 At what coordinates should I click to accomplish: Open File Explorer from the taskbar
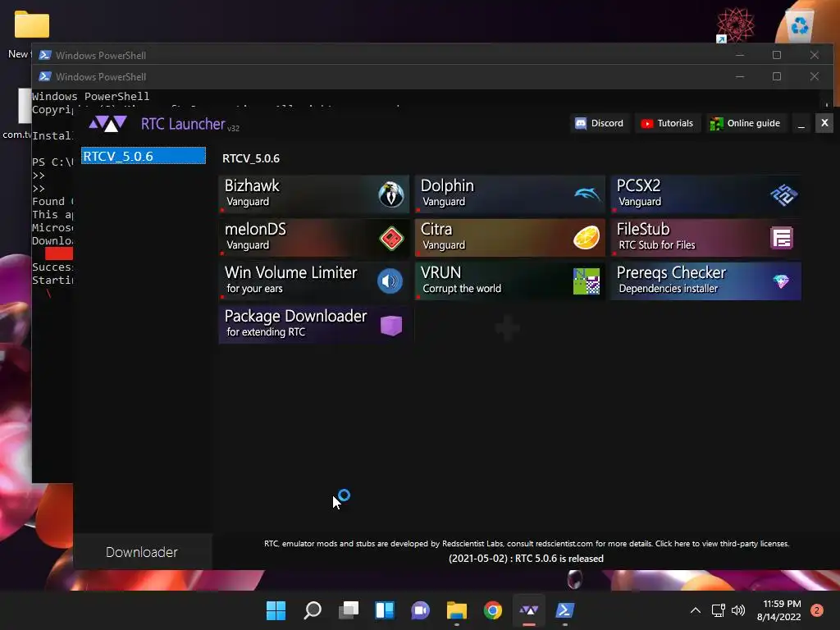(457, 610)
